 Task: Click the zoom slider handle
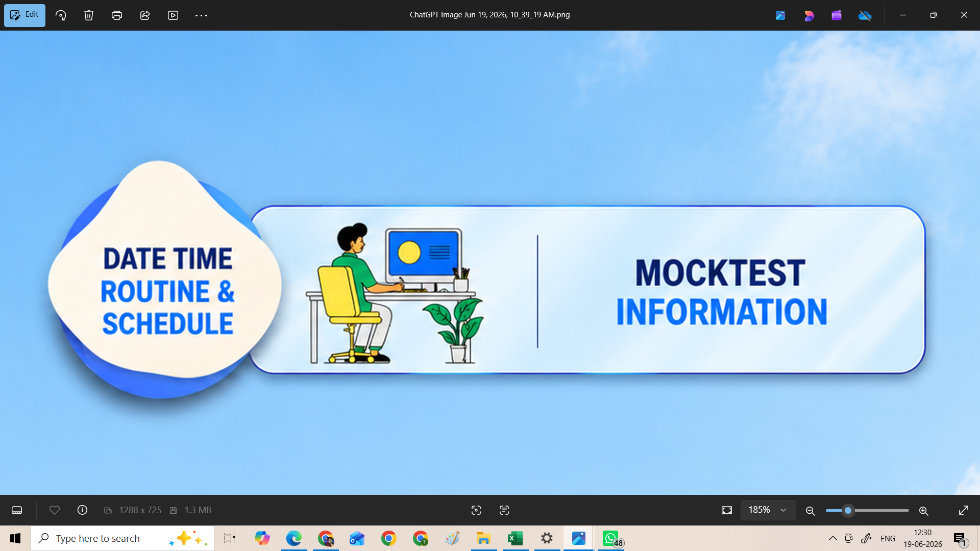pyautogui.click(x=848, y=510)
